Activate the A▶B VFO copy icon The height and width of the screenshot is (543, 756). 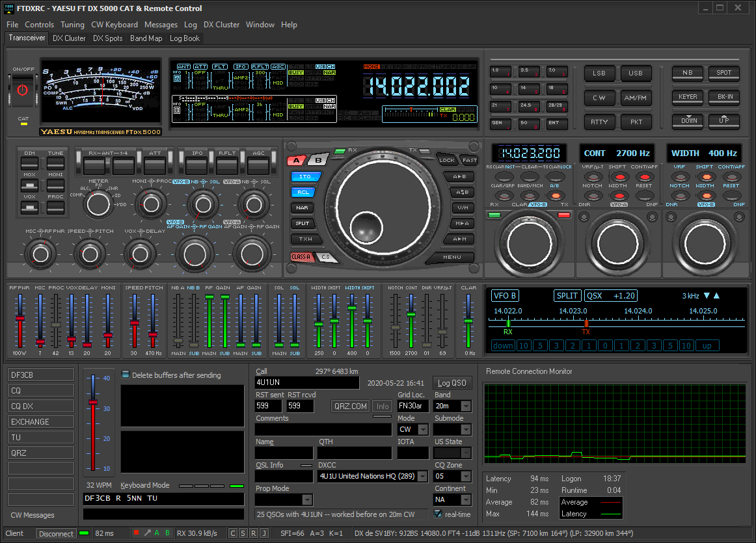460,176
